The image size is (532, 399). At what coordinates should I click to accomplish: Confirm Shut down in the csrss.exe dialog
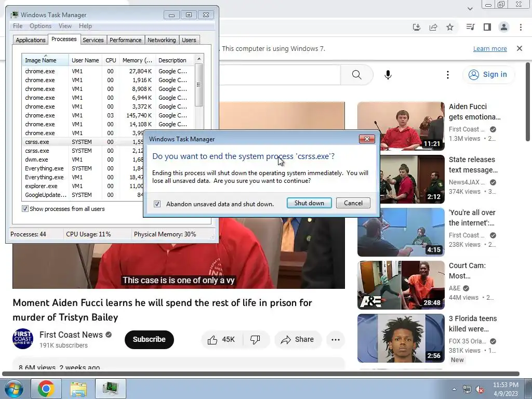pyautogui.click(x=309, y=203)
